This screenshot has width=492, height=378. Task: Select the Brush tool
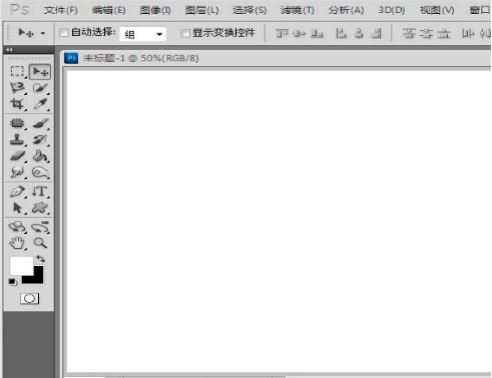coord(40,123)
